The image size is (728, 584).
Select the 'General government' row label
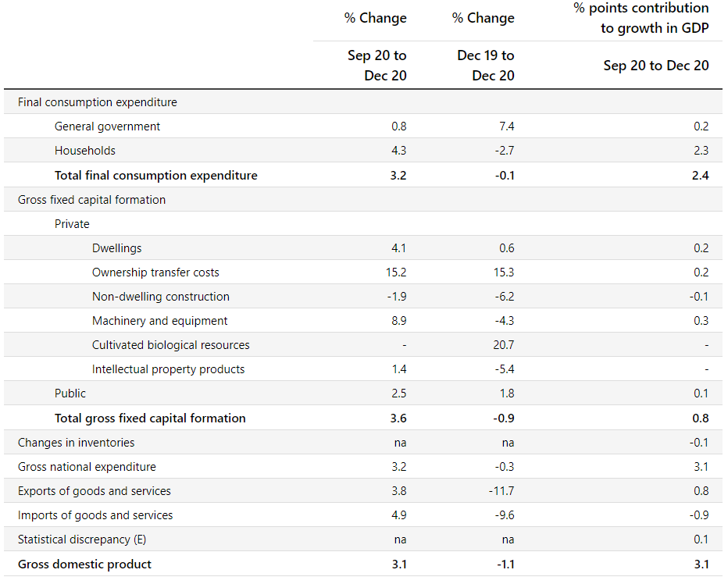(x=107, y=126)
